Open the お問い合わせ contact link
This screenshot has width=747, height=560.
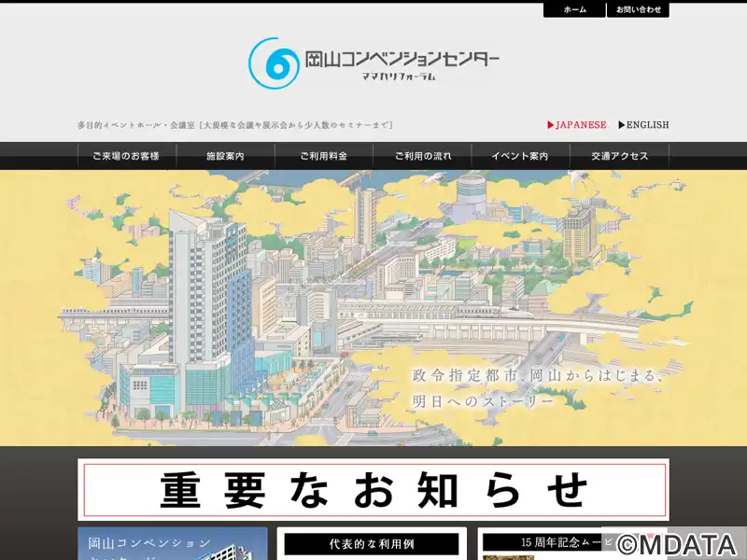pyautogui.click(x=638, y=9)
